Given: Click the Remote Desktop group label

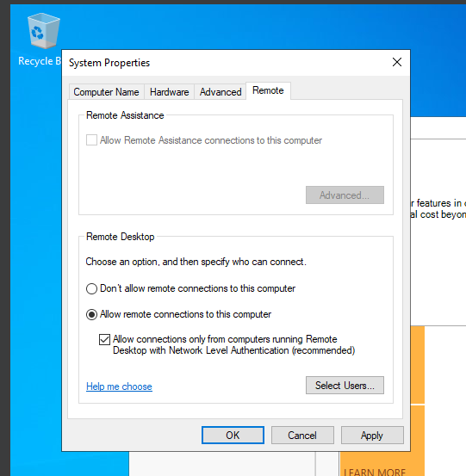Looking at the screenshot, I should 121,237.
